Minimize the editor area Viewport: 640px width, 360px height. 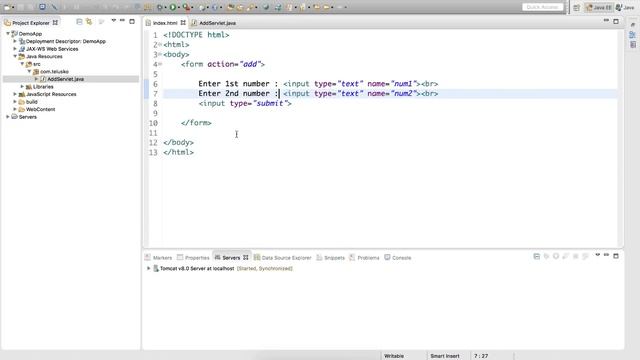coord(606,20)
